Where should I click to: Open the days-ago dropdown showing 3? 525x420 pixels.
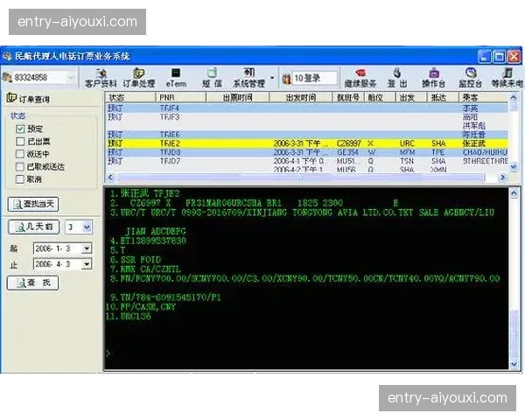click(87, 227)
